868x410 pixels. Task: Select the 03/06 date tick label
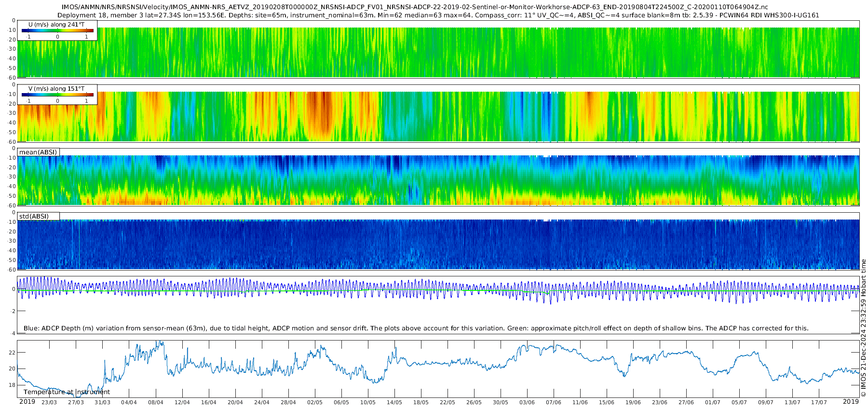pyautogui.click(x=527, y=402)
